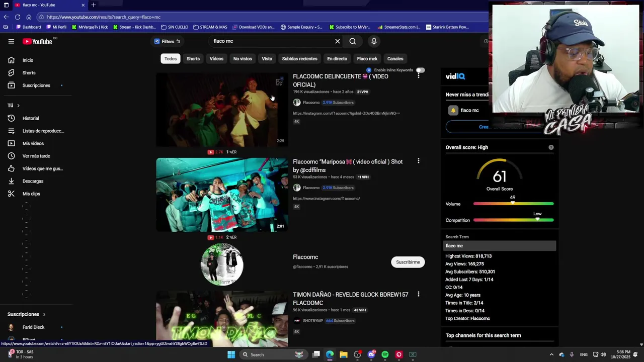Open options menu for Mariposa video
644x362 pixels.
pos(418,161)
